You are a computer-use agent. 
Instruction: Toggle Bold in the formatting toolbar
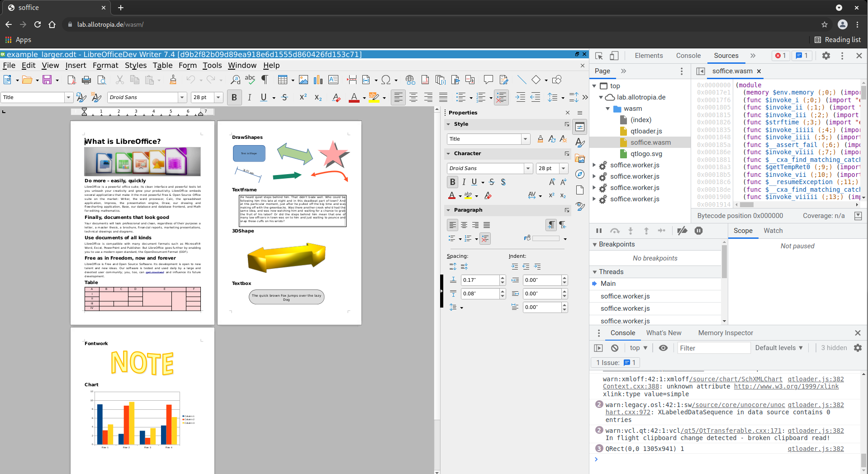coord(234,97)
